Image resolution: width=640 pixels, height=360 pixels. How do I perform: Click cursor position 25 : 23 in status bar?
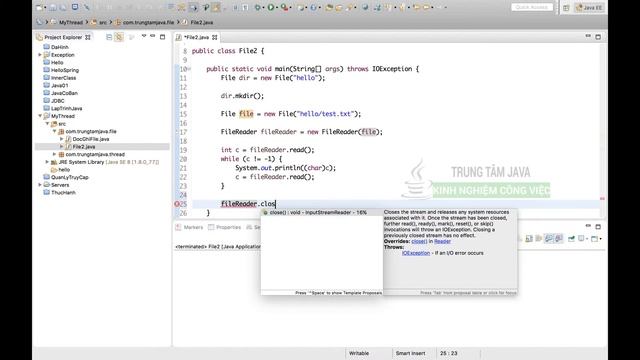pyautogui.click(x=449, y=353)
